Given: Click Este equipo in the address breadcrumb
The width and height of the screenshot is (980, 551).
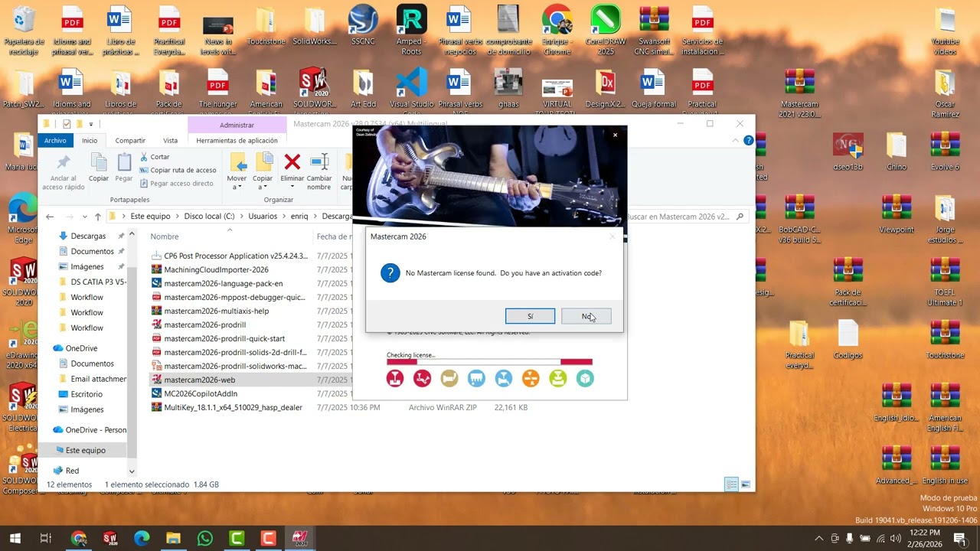Looking at the screenshot, I should [x=150, y=217].
